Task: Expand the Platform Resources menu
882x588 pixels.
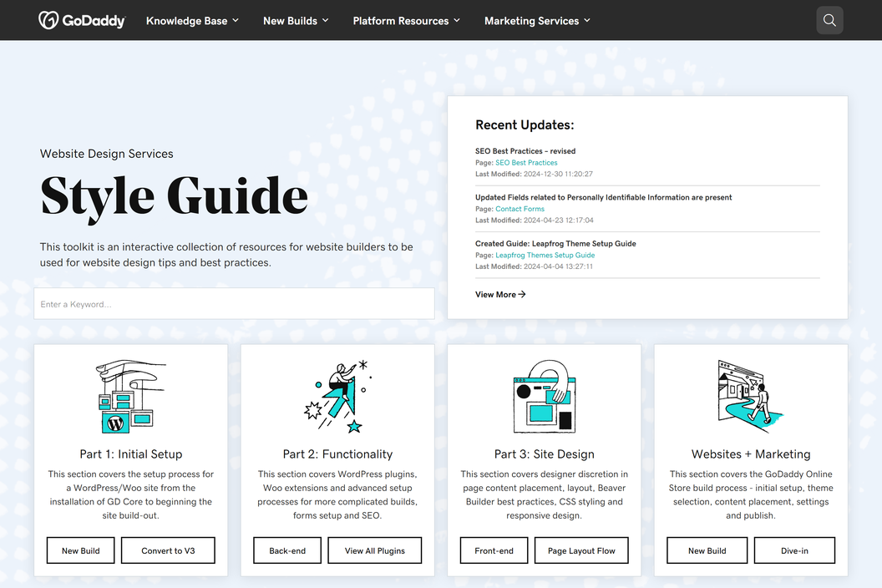Action: (x=407, y=21)
